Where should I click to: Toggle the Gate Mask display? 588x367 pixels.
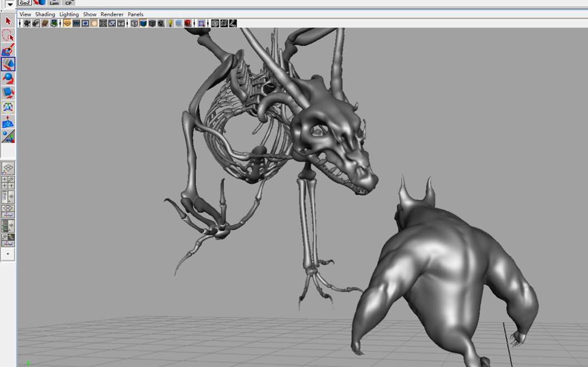94,23
